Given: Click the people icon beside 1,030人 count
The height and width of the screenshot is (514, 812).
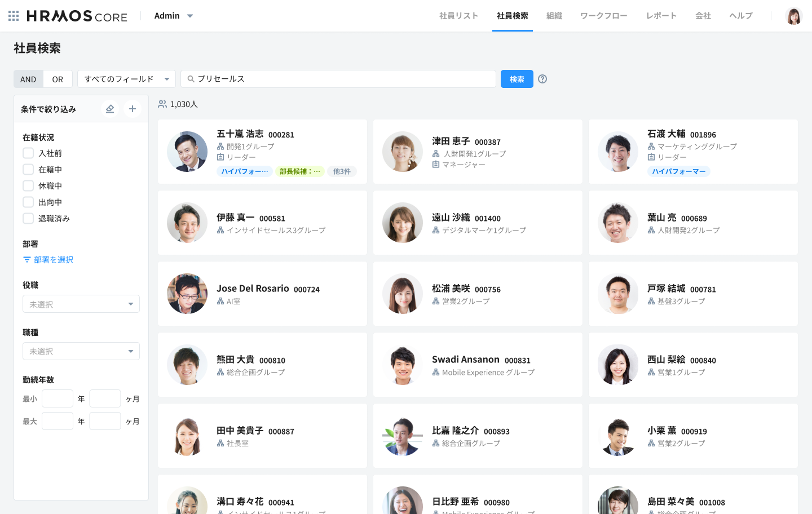Looking at the screenshot, I should 162,104.
